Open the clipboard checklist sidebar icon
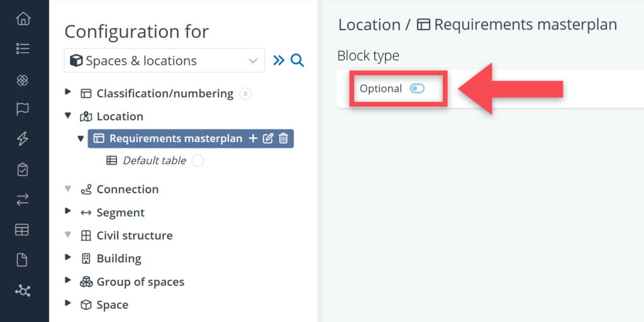The width and height of the screenshot is (644, 322). (23, 170)
